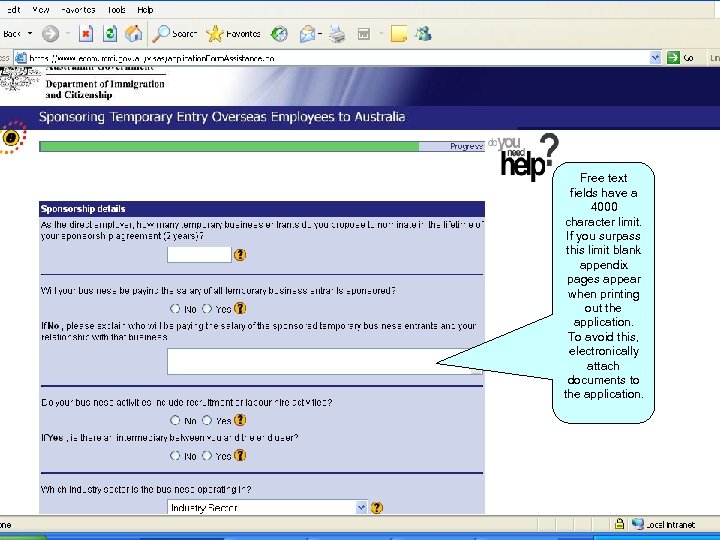
Task: Open the Edit menu
Action: point(13,10)
